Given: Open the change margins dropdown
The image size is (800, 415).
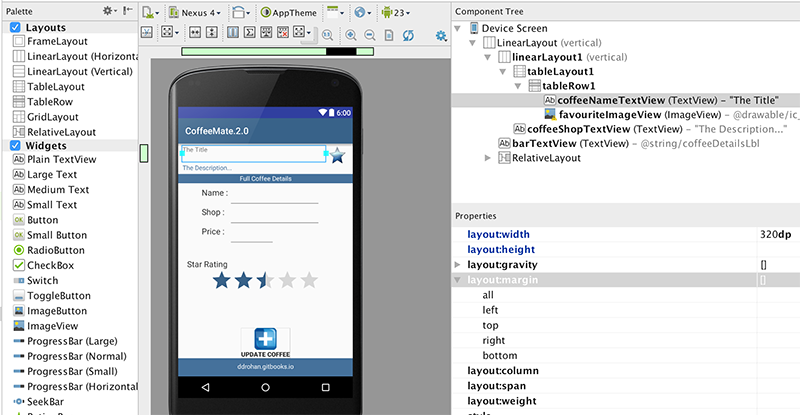Looking at the screenshot, I should tap(170, 33).
